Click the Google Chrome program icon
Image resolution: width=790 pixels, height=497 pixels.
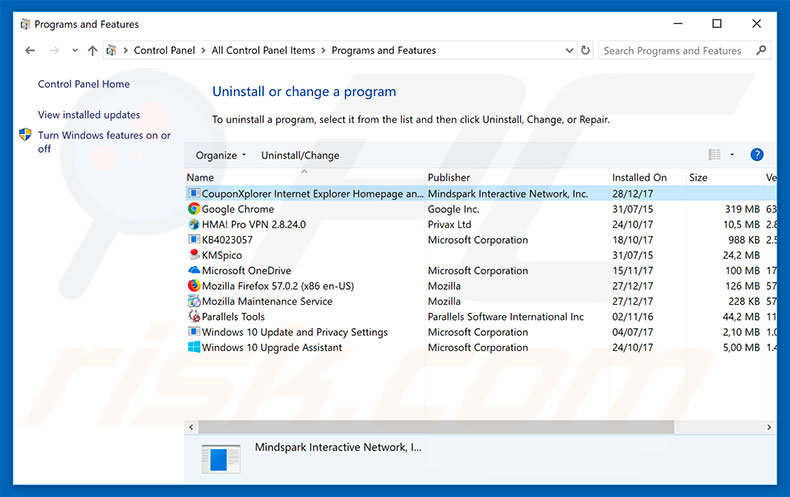pyautogui.click(x=193, y=209)
